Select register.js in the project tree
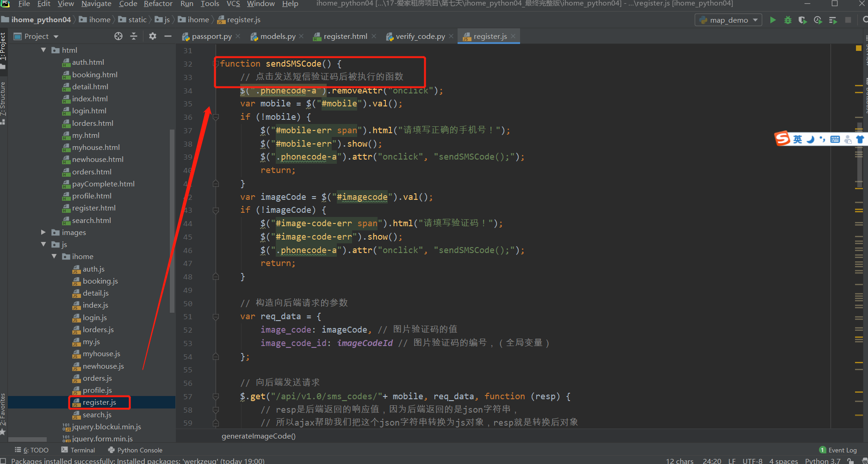The height and width of the screenshot is (464, 868). [x=99, y=402]
